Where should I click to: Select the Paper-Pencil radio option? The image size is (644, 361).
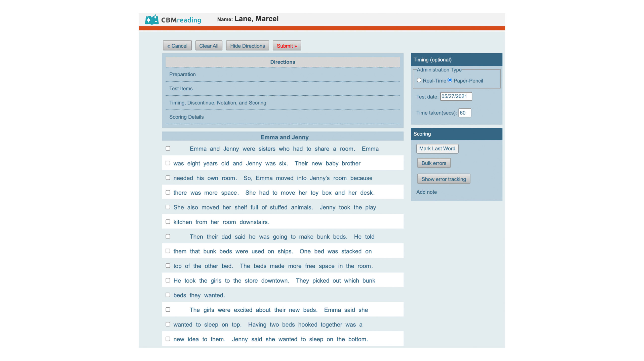[x=450, y=80]
